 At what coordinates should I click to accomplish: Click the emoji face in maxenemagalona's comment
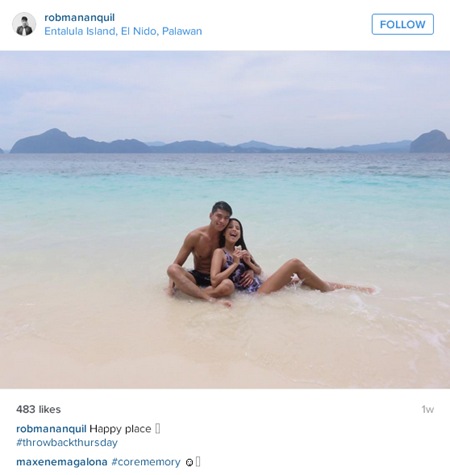tap(189, 463)
